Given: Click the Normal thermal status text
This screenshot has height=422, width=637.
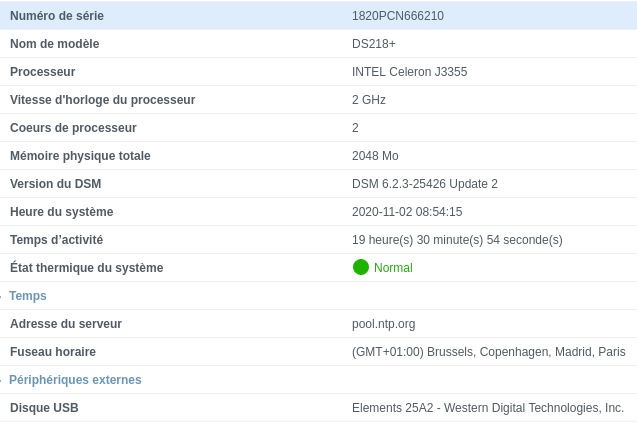Looking at the screenshot, I should click(x=393, y=268).
